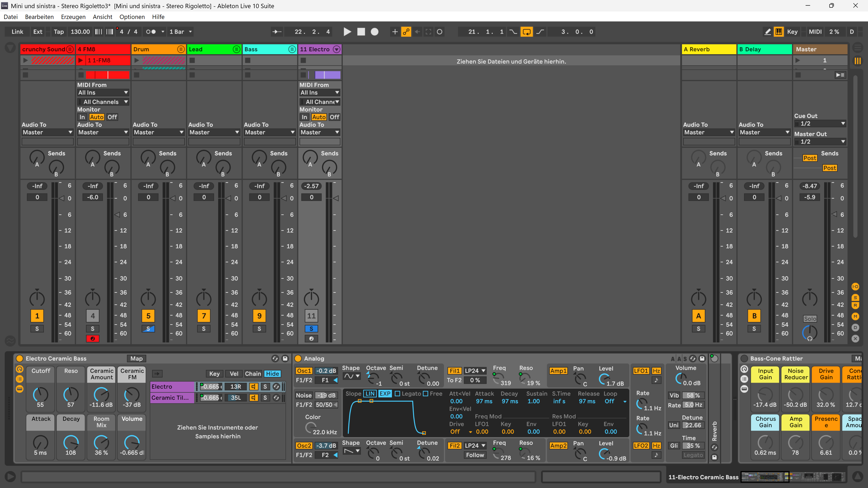Open Fil1 LP24 filter type dropdown
The width and height of the screenshot is (868, 488).
(x=475, y=371)
